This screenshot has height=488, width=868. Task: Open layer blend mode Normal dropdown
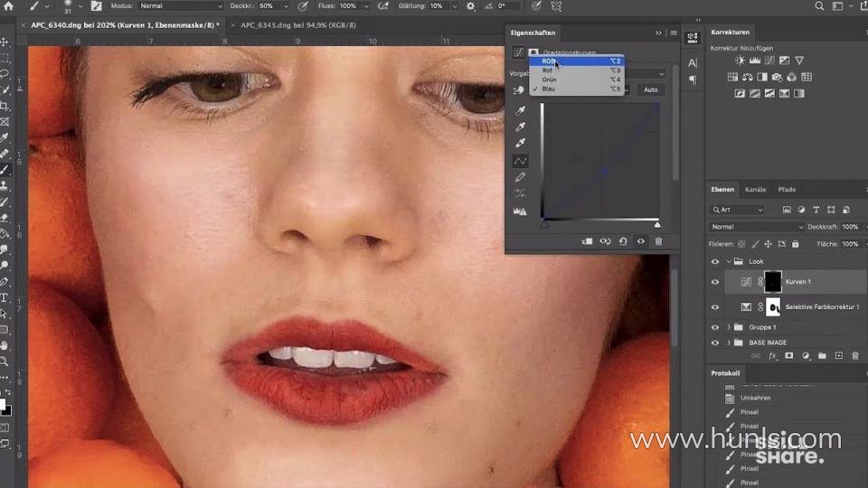point(756,227)
